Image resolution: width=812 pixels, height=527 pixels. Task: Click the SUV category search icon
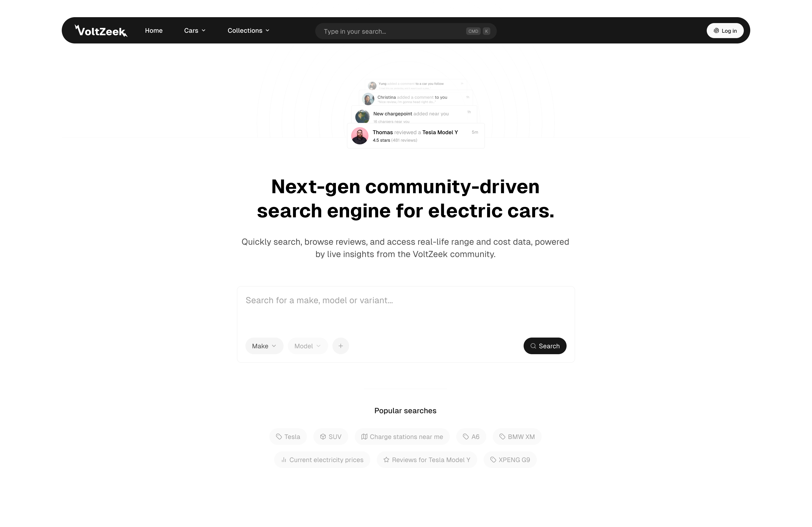(x=323, y=437)
